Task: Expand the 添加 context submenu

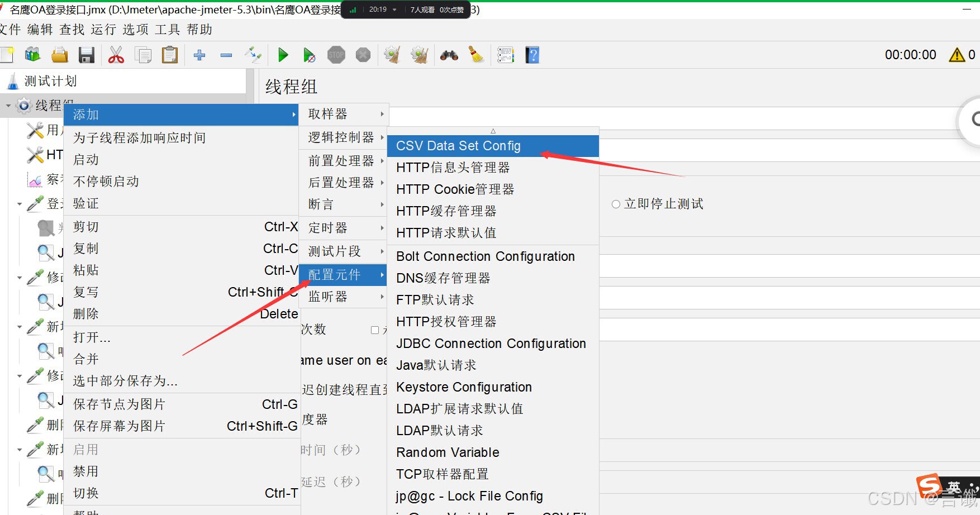Action: click(182, 115)
